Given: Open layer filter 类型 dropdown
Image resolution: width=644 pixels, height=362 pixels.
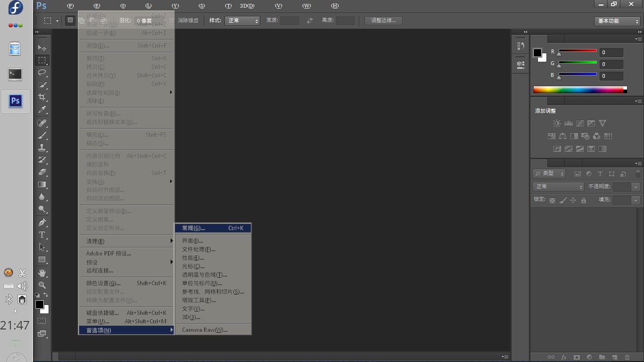Looking at the screenshot, I should point(550,173).
